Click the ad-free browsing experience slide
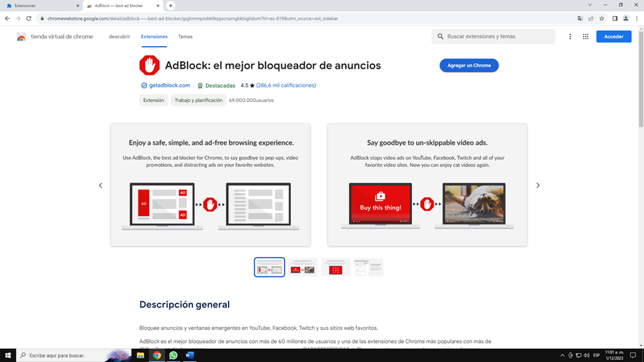Viewport: 644px width, 362px height. [x=210, y=184]
